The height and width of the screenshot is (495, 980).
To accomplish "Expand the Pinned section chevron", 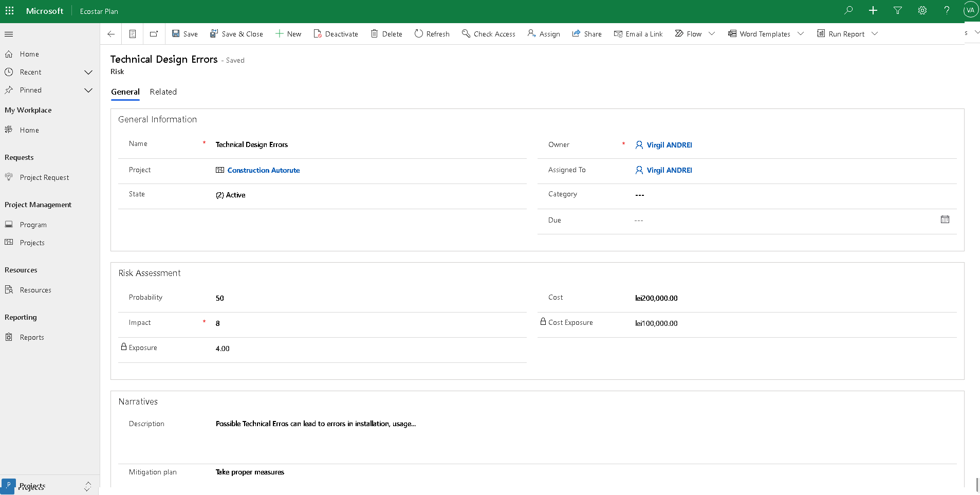I will [x=88, y=90].
